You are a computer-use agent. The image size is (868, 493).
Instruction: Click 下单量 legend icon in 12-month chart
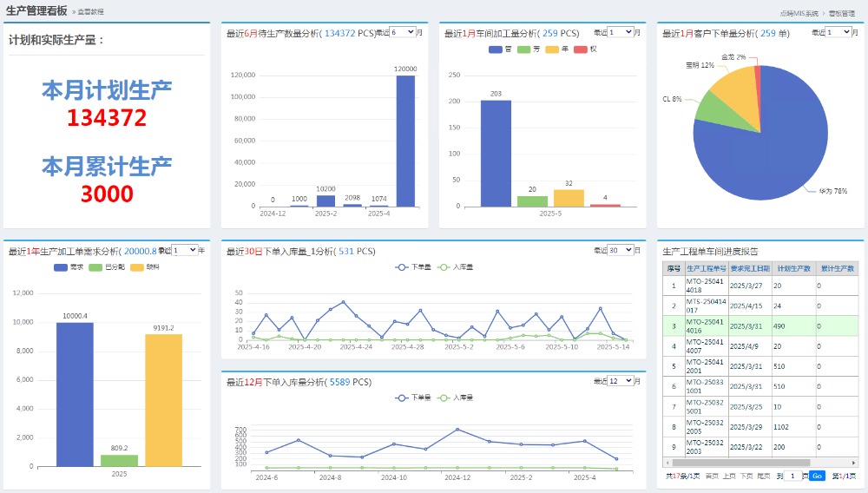(403, 398)
